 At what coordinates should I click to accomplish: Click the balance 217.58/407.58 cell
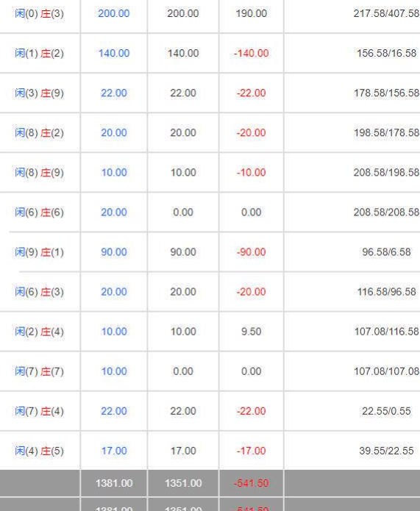386,13
